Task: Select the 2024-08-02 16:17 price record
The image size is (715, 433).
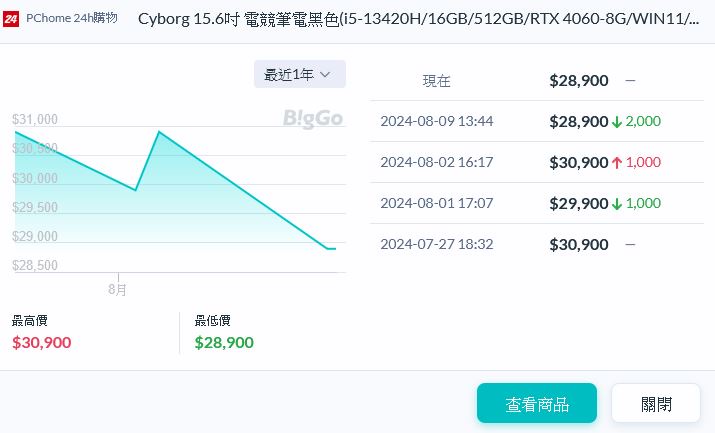Action: 436,162
